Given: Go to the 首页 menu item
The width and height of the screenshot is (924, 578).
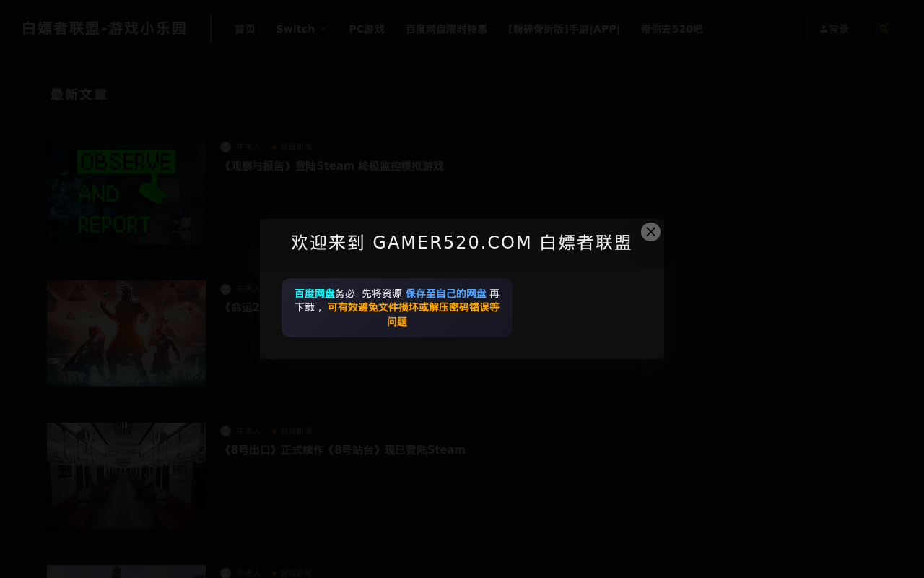Looking at the screenshot, I should (245, 29).
